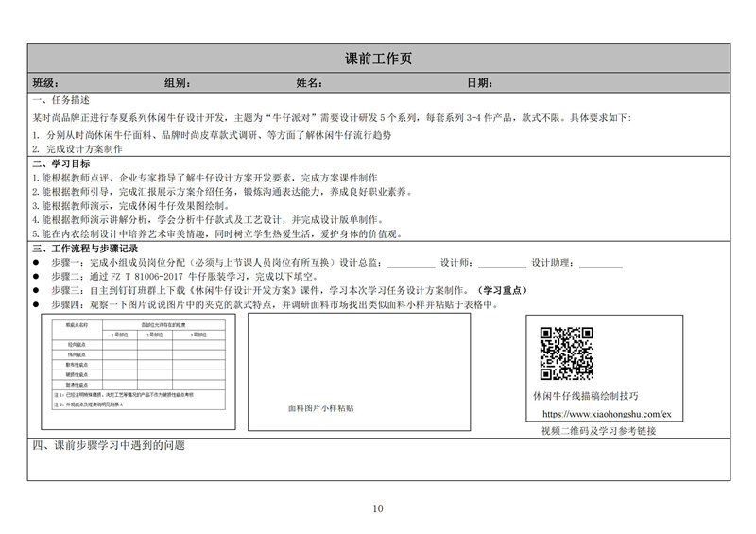Click the blank after 设计助理

pyautogui.click(x=601, y=264)
